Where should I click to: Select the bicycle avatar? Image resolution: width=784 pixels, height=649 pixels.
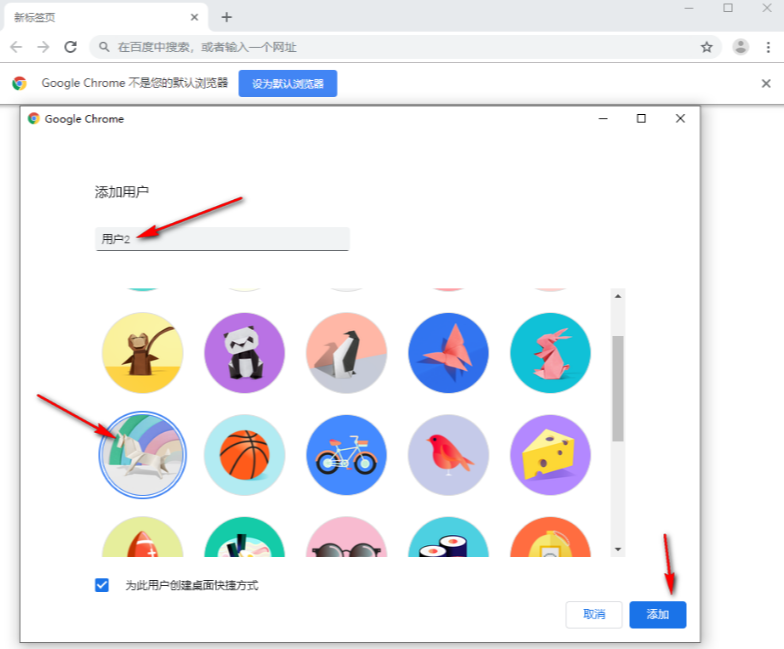(x=346, y=455)
